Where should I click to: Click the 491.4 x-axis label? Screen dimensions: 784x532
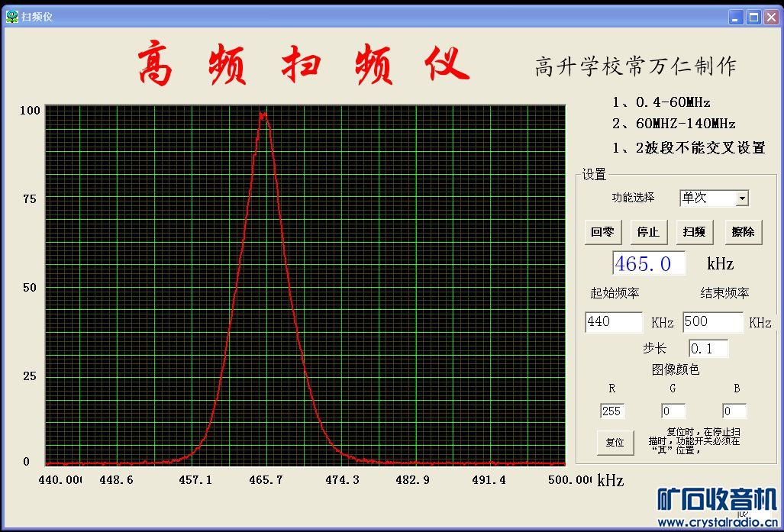click(489, 480)
